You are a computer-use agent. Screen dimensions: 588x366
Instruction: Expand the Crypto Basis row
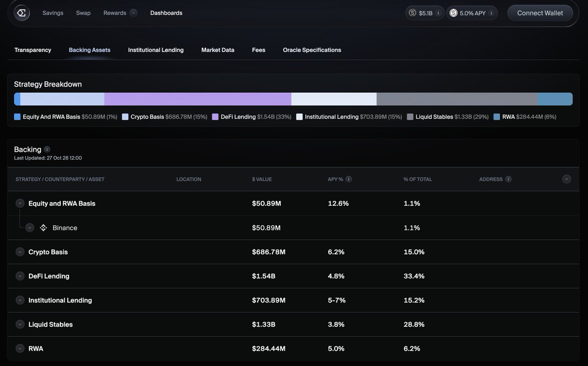click(x=20, y=252)
